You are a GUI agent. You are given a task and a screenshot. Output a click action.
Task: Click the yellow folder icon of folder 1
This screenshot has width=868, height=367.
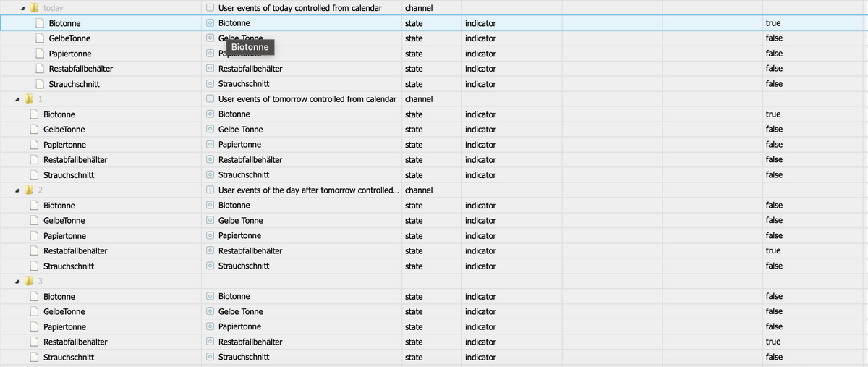29,99
